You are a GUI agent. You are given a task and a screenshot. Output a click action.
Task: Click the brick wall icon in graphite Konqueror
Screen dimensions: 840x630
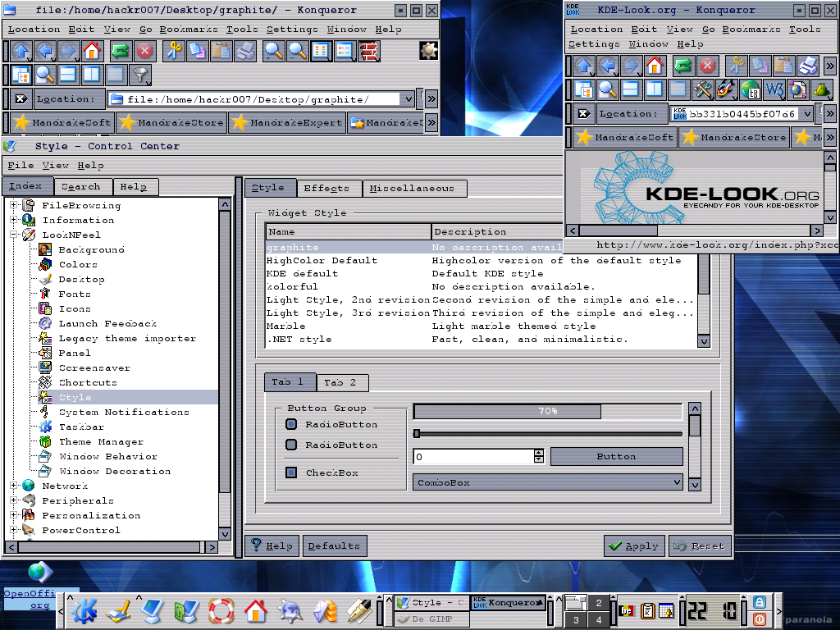point(369,52)
